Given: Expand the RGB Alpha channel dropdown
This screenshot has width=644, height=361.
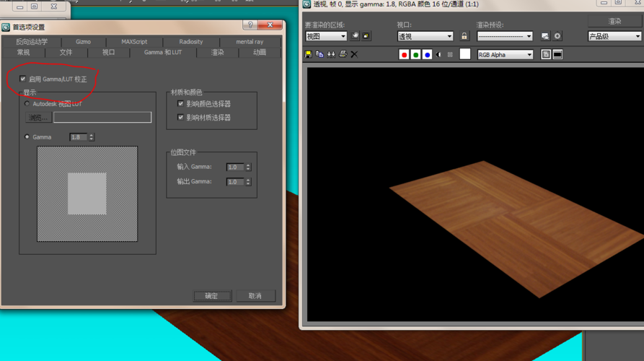Looking at the screenshot, I should [x=505, y=55].
